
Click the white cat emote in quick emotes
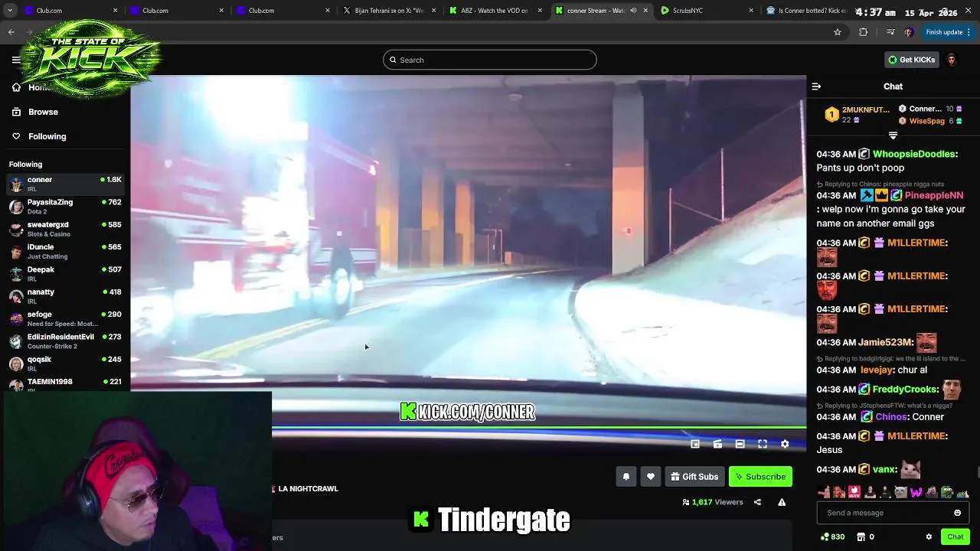(x=900, y=492)
